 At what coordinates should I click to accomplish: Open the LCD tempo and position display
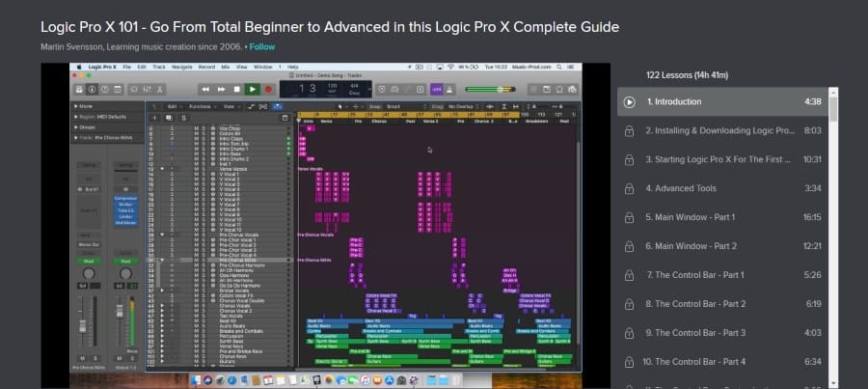(326, 89)
